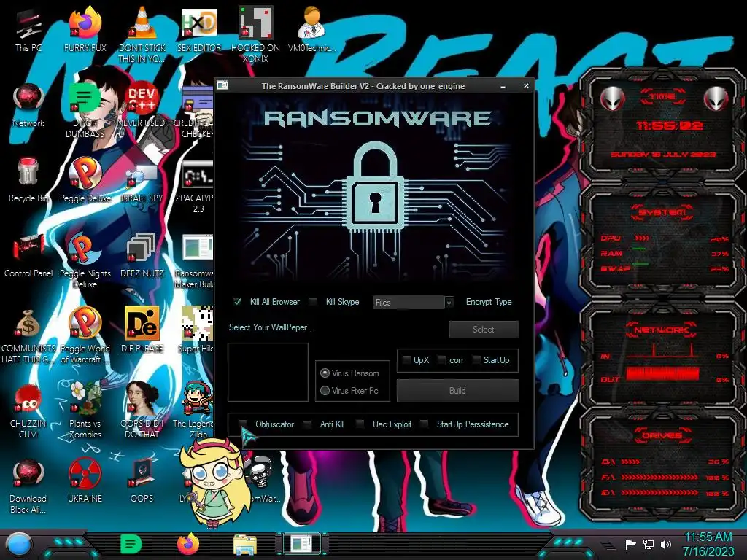747x560 pixels.
Task: Click the Start orb on taskbar
Action: tap(18, 545)
